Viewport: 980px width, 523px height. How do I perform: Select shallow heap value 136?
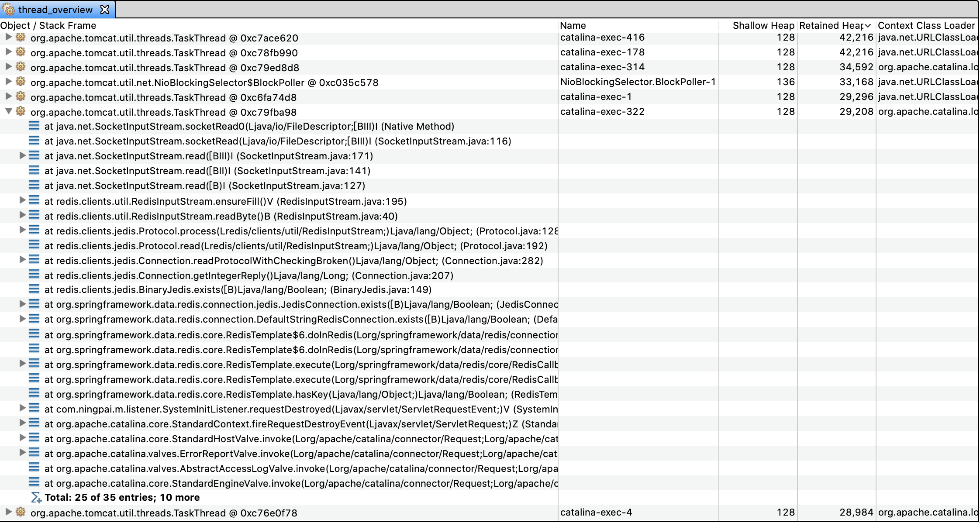coord(786,82)
